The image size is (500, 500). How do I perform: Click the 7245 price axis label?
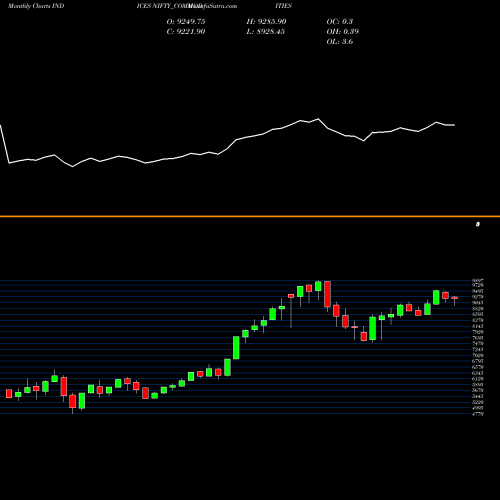click(478, 349)
